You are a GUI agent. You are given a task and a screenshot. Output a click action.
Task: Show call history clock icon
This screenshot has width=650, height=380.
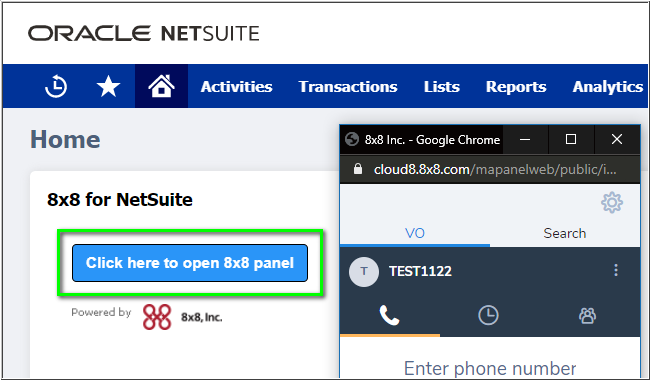tap(488, 315)
